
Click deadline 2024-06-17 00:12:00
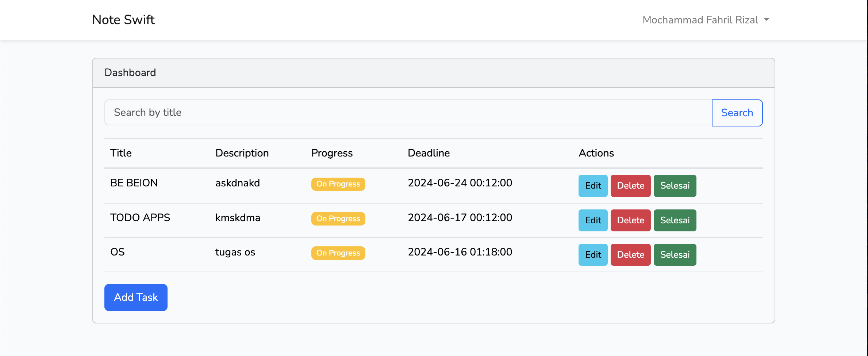tap(460, 217)
